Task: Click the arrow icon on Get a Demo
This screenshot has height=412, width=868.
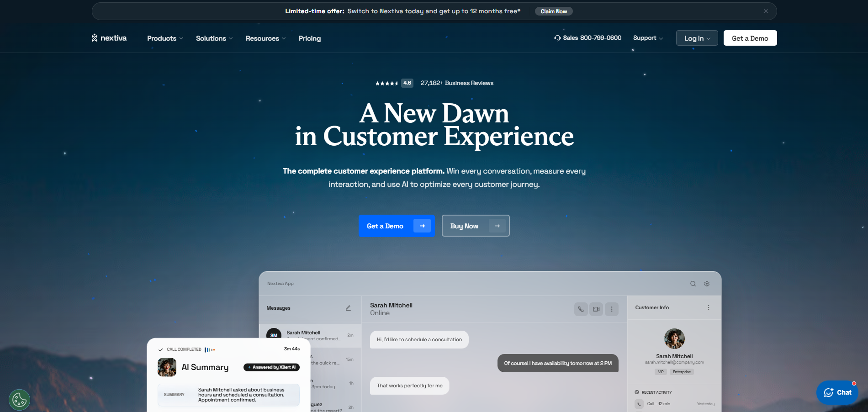Action: tap(422, 226)
